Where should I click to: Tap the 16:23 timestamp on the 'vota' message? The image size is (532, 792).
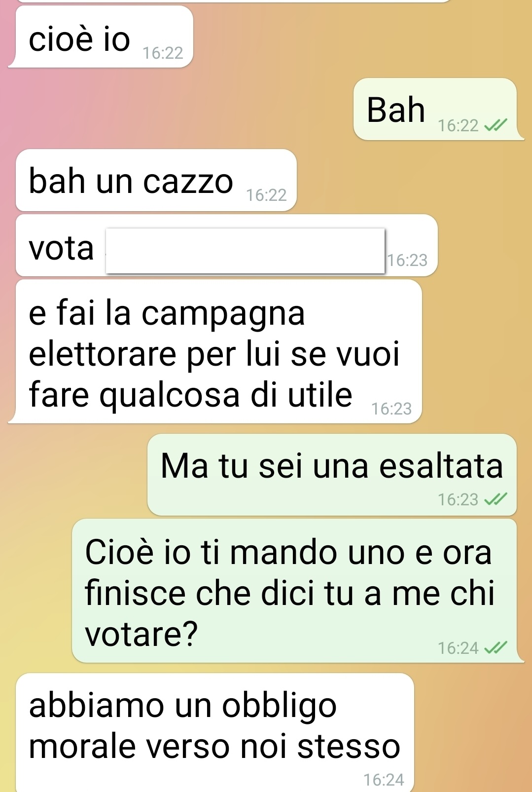(407, 260)
